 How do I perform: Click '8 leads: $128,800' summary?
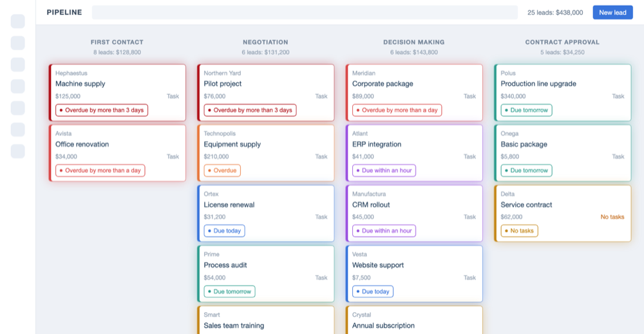click(x=117, y=52)
